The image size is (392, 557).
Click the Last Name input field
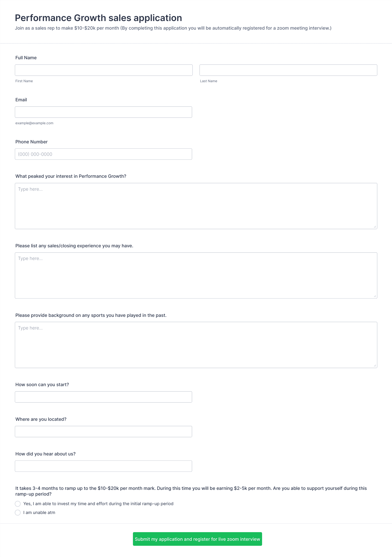(x=288, y=70)
